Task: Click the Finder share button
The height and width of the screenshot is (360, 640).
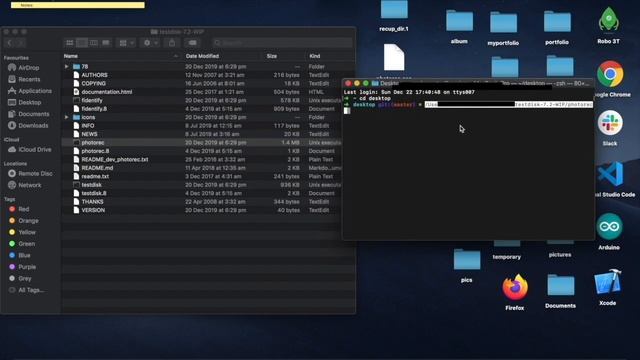Action: click(172, 43)
